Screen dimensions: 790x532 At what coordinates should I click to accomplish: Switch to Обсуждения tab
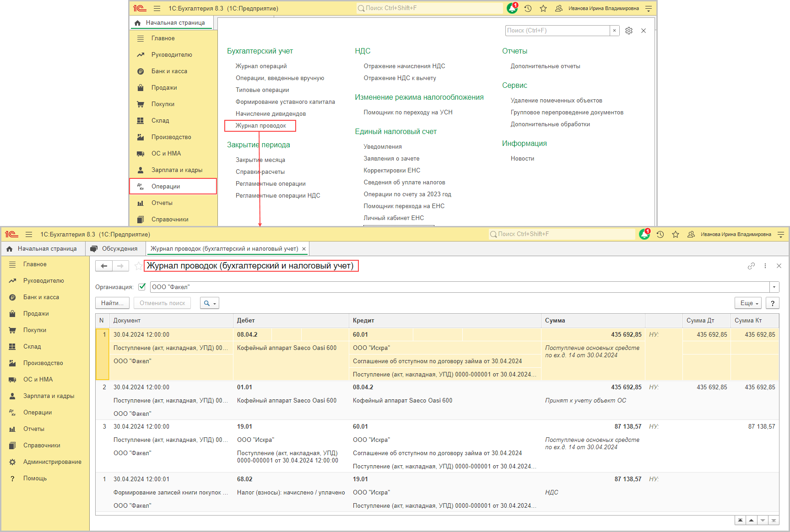pos(115,249)
